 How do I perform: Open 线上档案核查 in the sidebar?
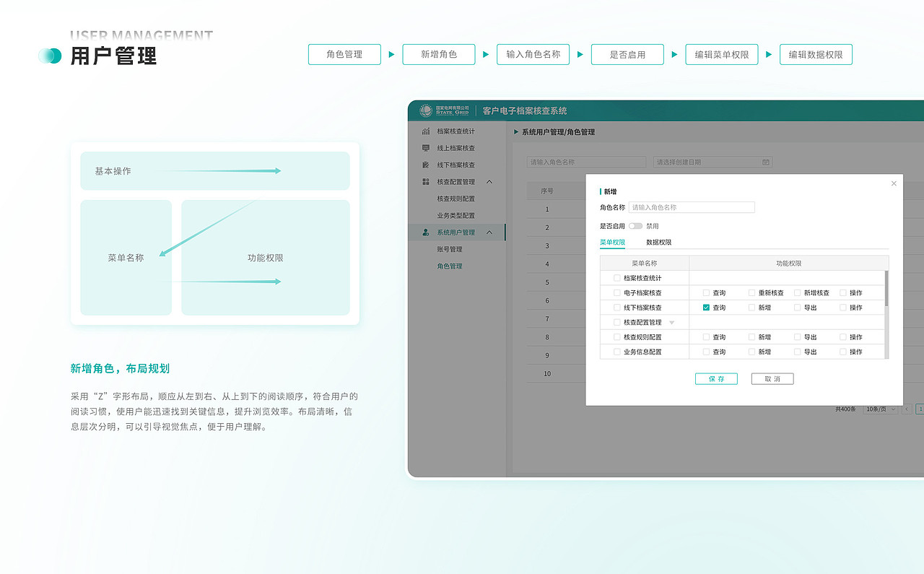pyautogui.click(x=456, y=148)
